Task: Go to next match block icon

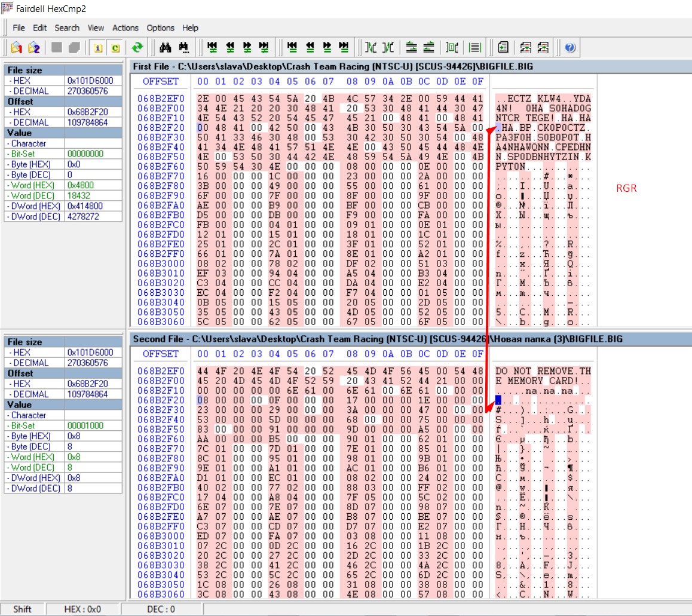Action: click(x=327, y=47)
